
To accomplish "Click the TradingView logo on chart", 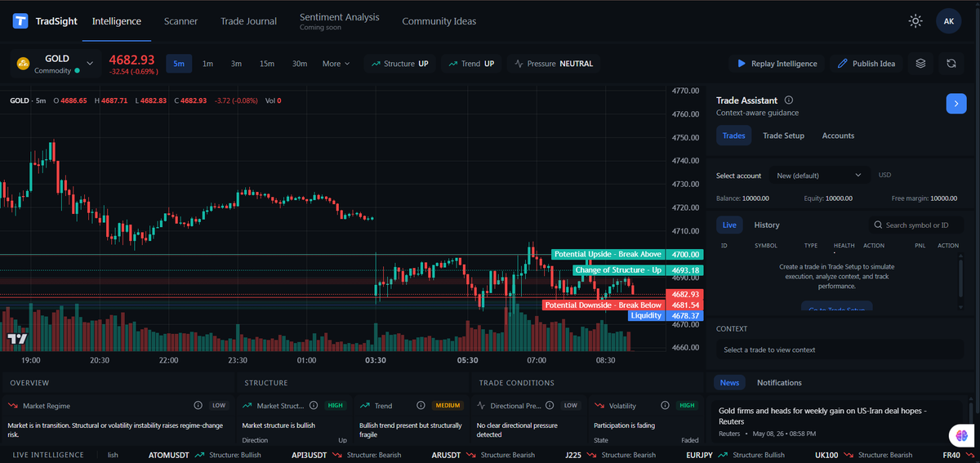I will click(x=17, y=339).
